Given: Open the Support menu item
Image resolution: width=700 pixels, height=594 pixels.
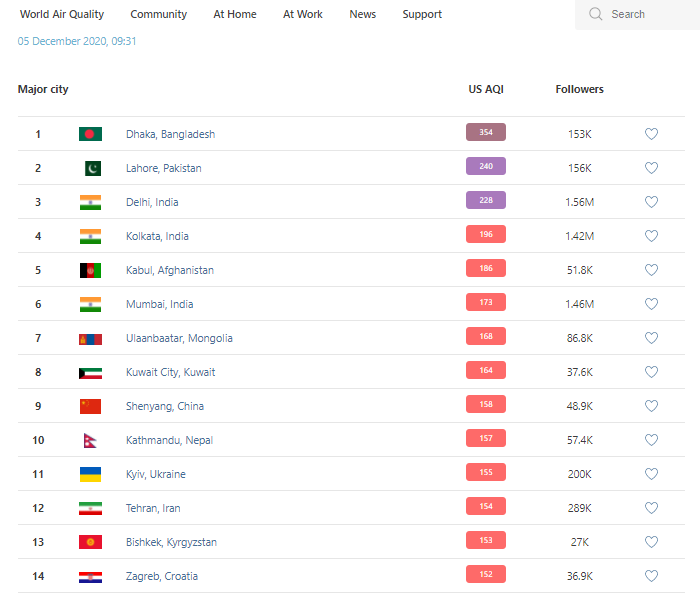Looking at the screenshot, I should 422,14.
